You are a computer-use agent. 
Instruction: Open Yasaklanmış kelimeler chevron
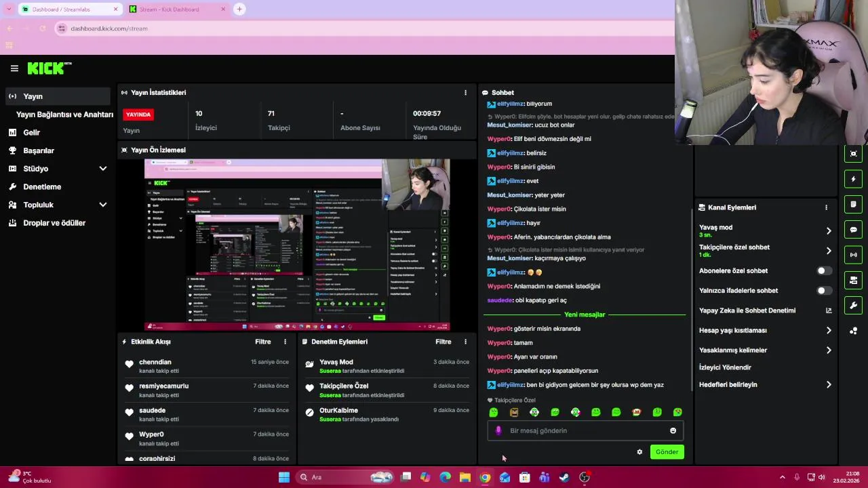tap(829, 350)
